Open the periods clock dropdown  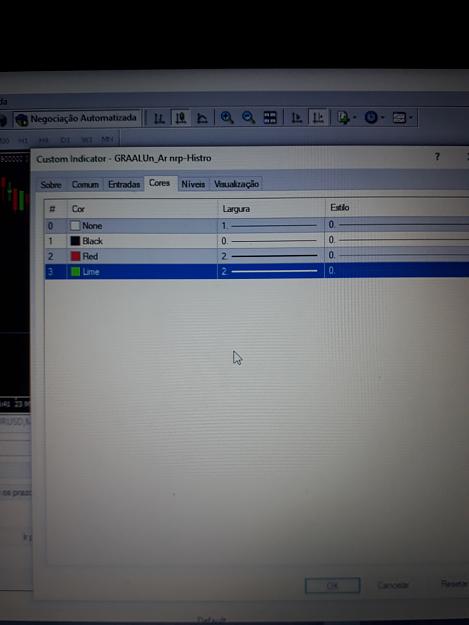374,118
